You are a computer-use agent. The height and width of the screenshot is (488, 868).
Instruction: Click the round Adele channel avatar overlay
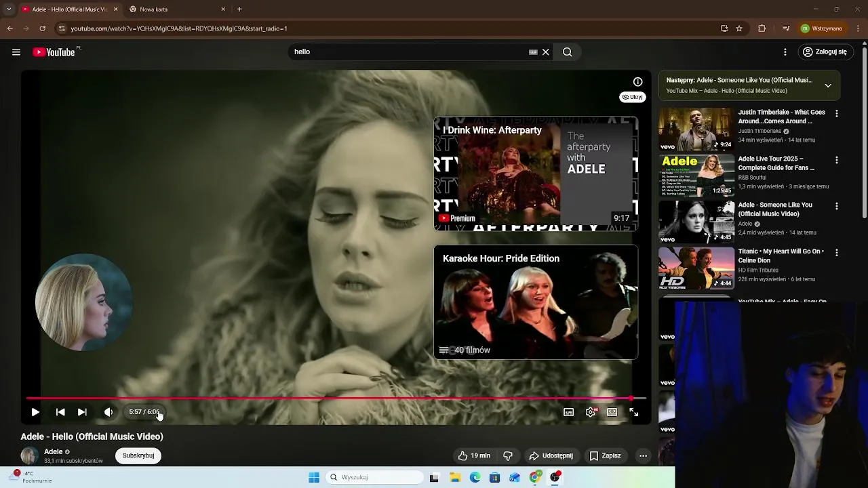83,302
